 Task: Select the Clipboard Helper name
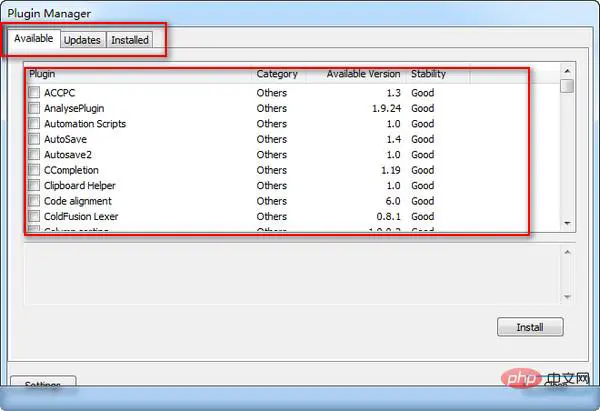tap(80, 186)
